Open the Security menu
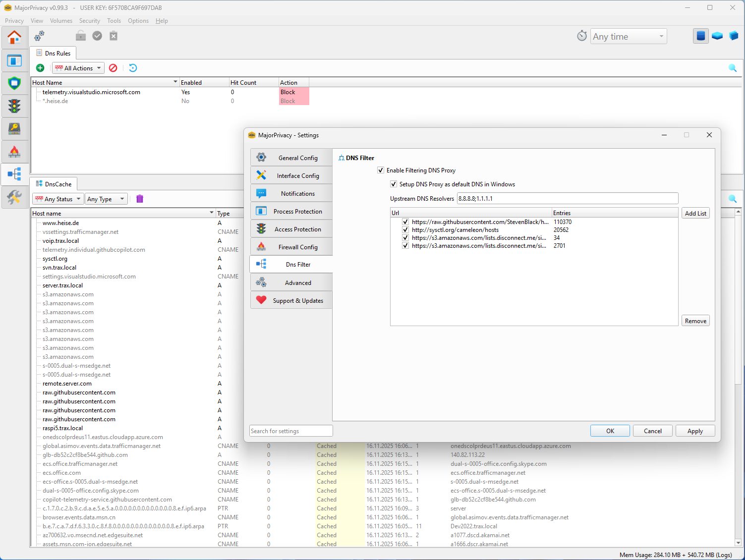 point(89,21)
